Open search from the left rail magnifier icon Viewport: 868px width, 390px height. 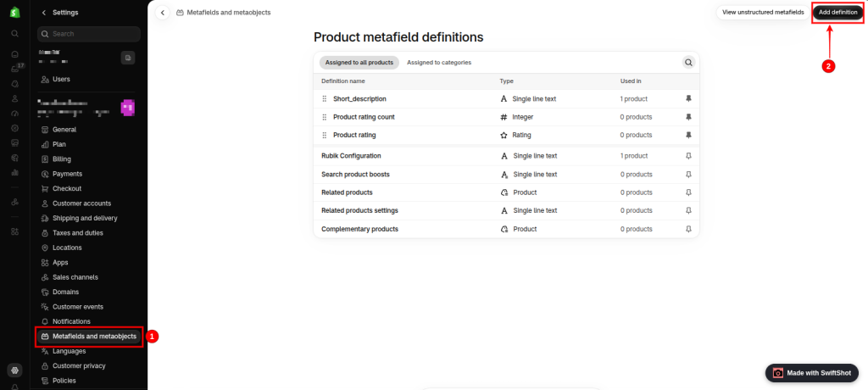pos(15,33)
